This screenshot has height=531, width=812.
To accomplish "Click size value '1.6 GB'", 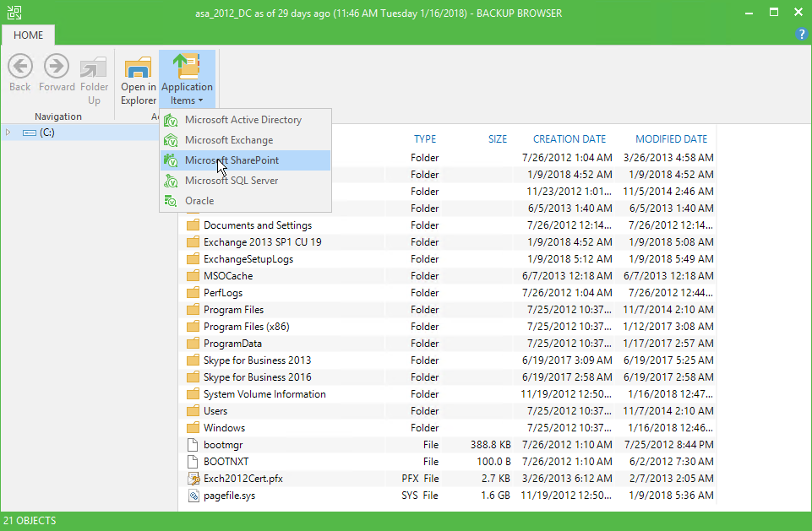I will [x=496, y=496].
